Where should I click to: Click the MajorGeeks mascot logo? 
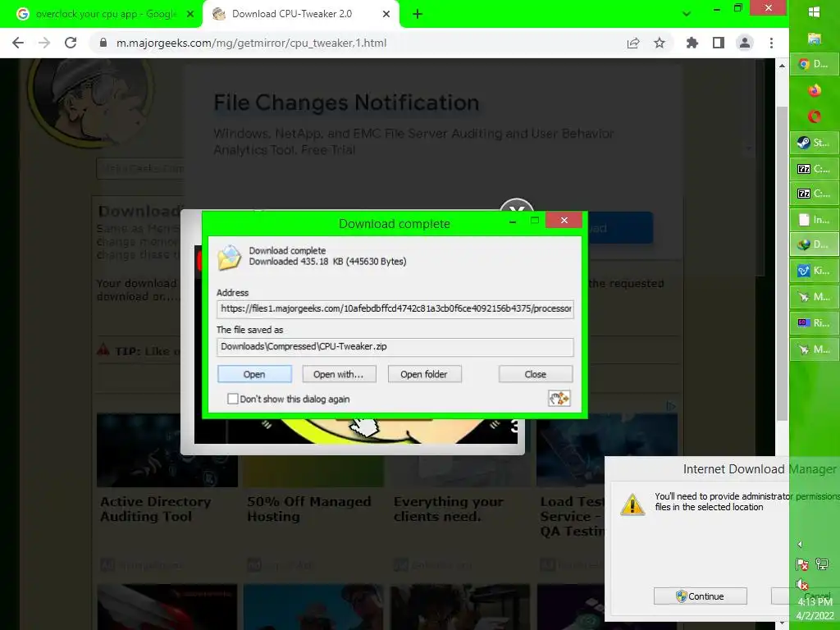(x=90, y=102)
